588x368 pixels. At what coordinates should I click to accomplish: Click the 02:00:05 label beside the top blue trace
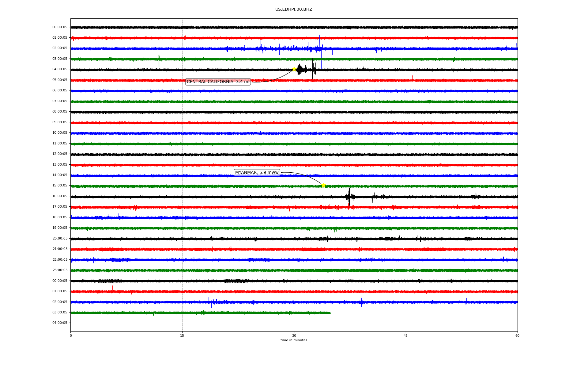(x=60, y=48)
